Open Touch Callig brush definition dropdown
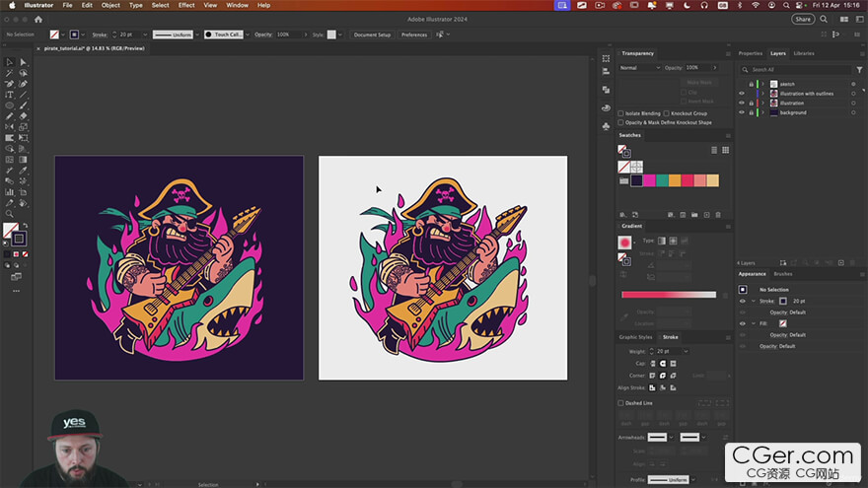The height and width of the screenshot is (488, 868). click(x=247, y=35)
